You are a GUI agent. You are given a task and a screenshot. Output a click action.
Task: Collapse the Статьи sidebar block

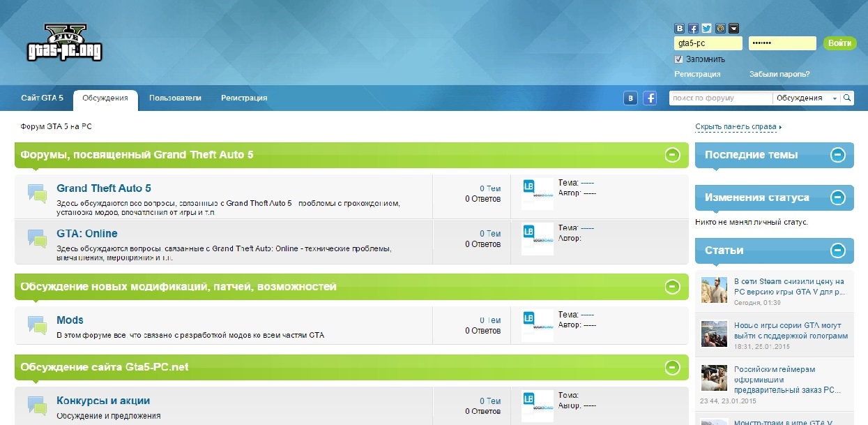coord(838,250)
